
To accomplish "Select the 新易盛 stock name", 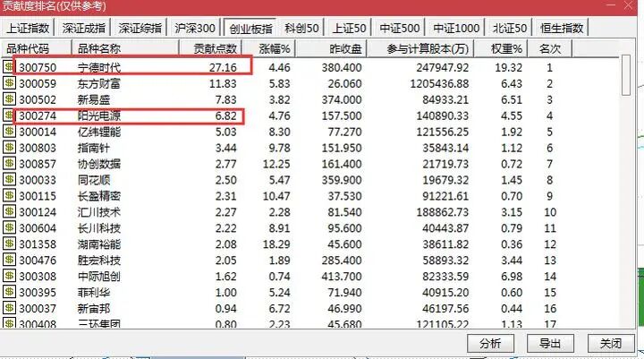I will click(x=94, y=99).
